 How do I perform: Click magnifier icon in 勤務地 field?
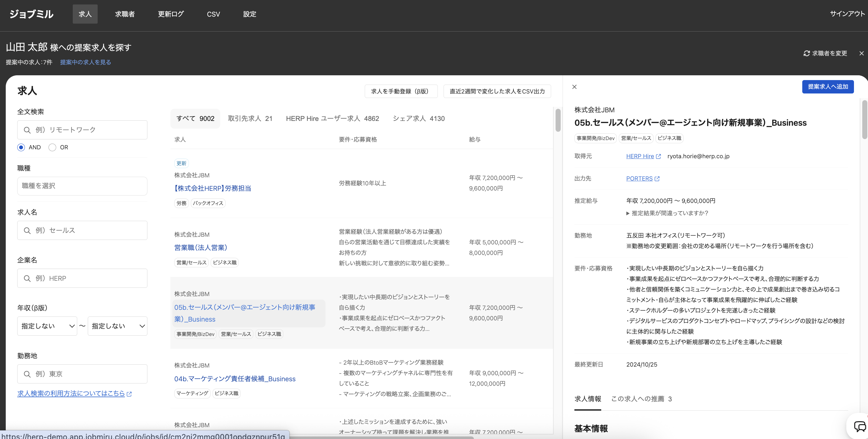click(27, 374)
